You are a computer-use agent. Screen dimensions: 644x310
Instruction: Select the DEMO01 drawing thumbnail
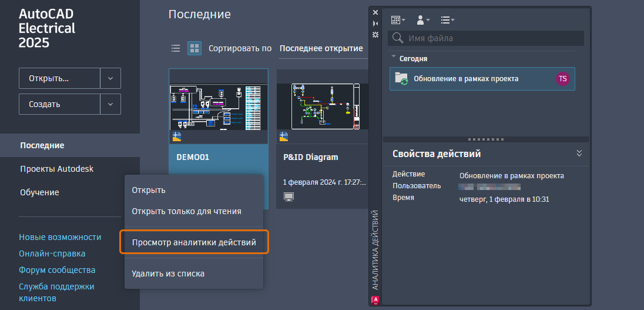pyautogui.click(x=219, y=106)
